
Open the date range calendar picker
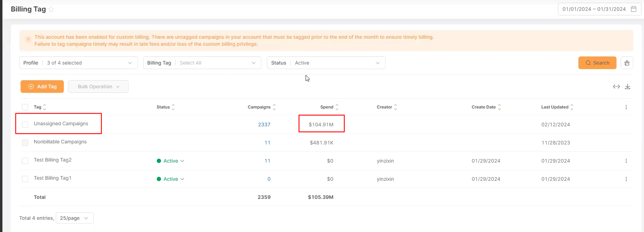click(x=634, y=9)
